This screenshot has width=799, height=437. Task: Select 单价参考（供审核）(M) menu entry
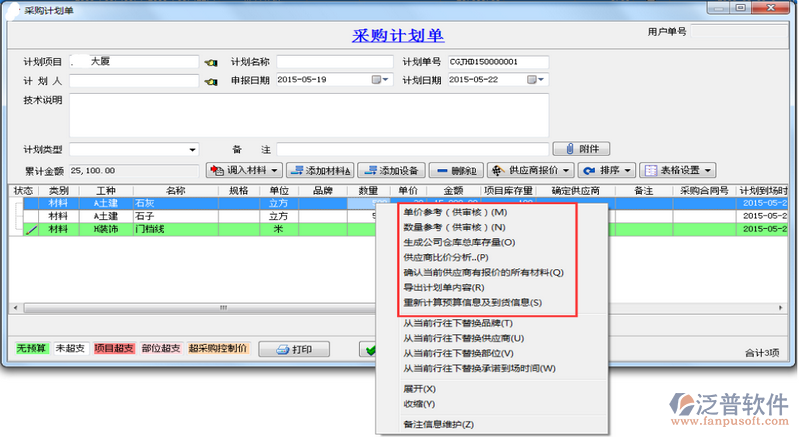455,212
